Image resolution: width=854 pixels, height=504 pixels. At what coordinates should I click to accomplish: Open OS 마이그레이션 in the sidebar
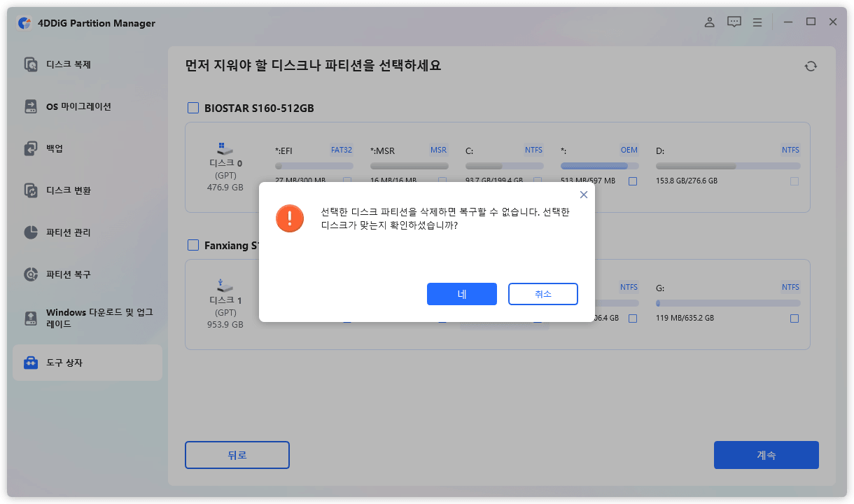87,106
